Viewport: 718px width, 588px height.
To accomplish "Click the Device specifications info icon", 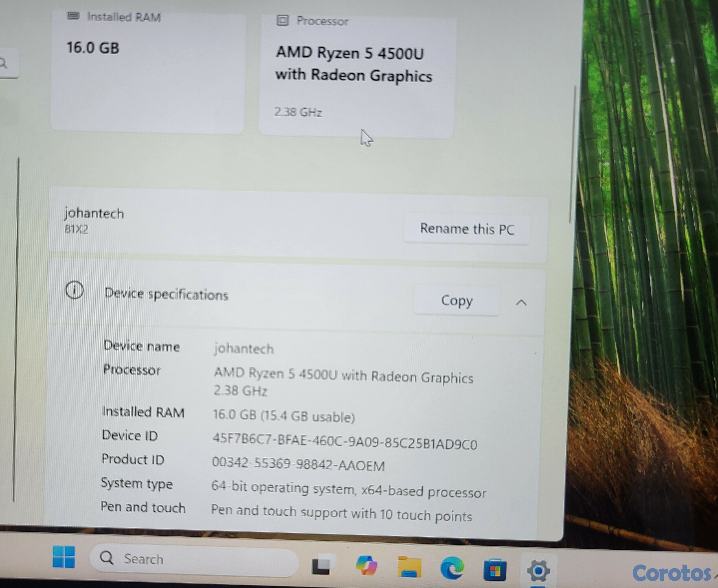I will [x=75, y=290].
